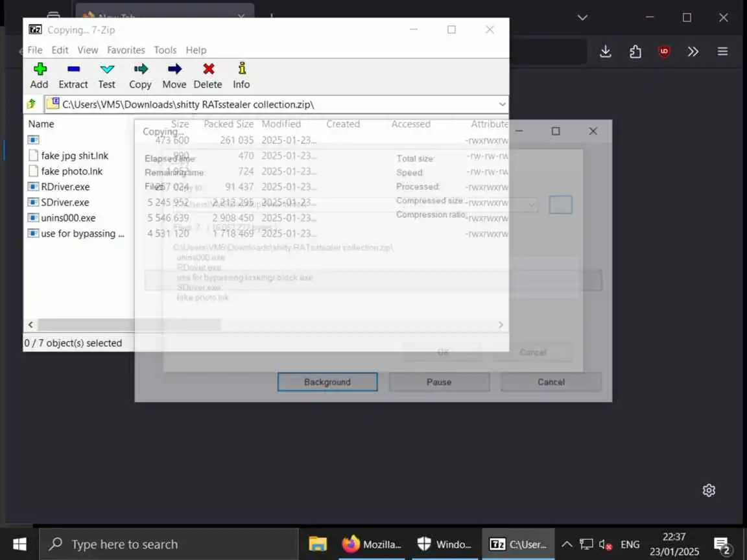Switch to Windows Security taskbar button
The image size is (747, 560).
point(444,544)
